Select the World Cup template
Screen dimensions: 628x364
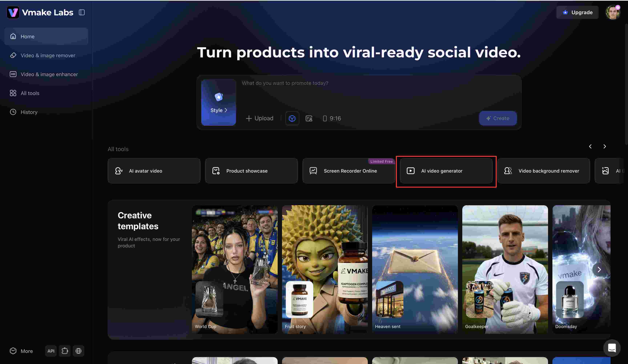tap(235, 270)
